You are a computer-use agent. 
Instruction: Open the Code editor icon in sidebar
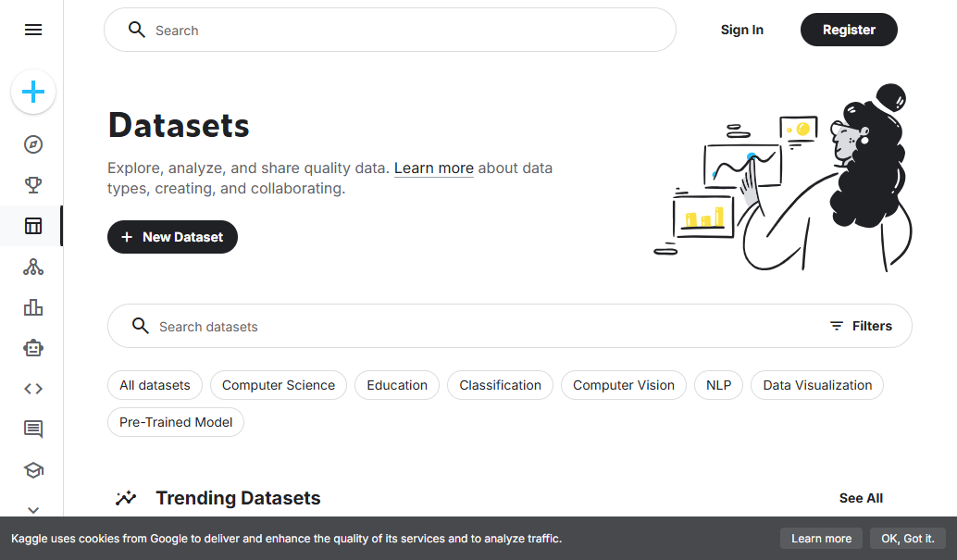point(33,388)
